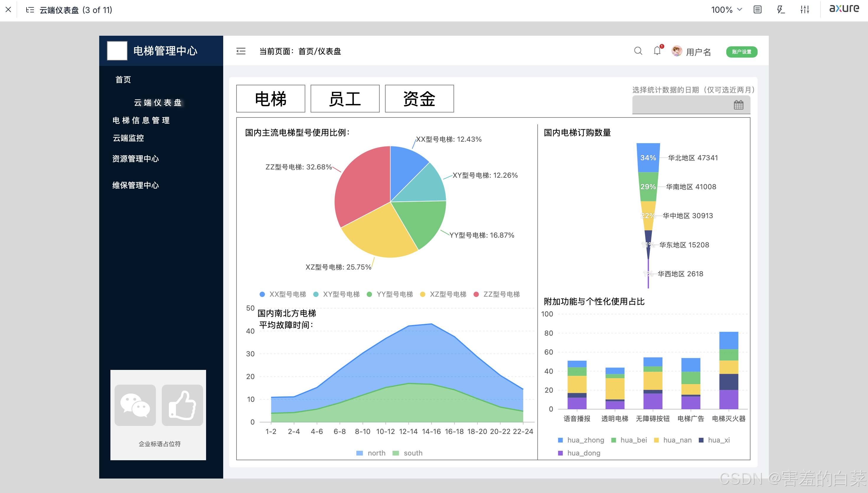
Task: Click the 资金 tab button
Action: 419,99
